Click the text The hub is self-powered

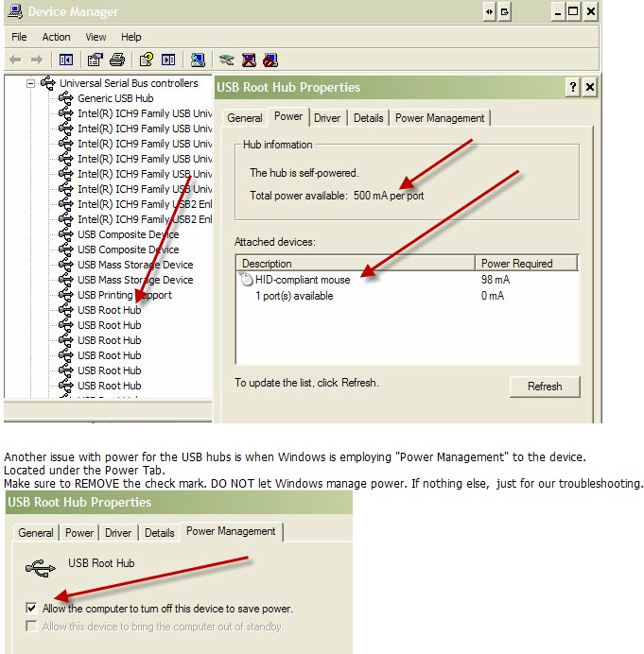tap(305, 173)
